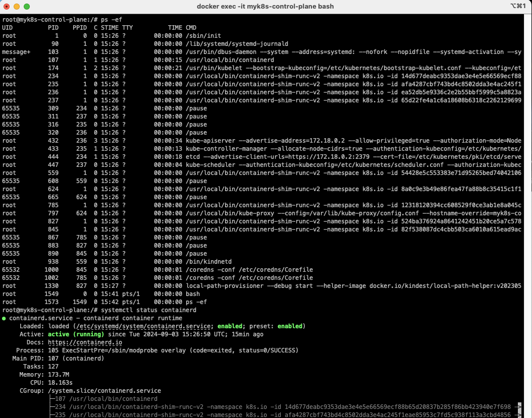Click the containerd-shim line with id 14d677deabc in ps output
The height and width of the screenshot is (418, 532).
point(261,76)
